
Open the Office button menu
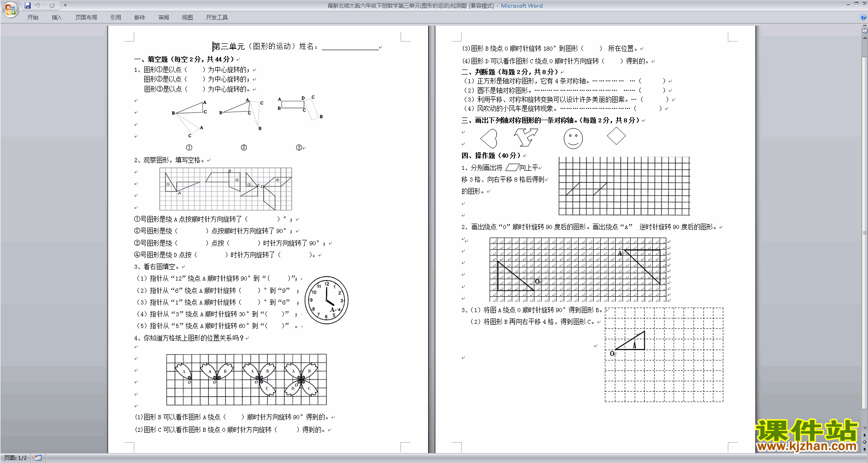10,9
